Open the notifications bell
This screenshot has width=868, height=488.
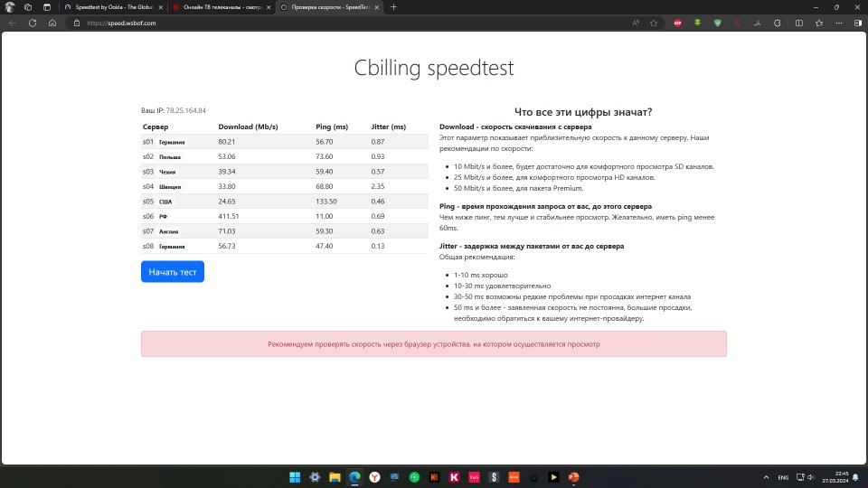tap(856, 477)
